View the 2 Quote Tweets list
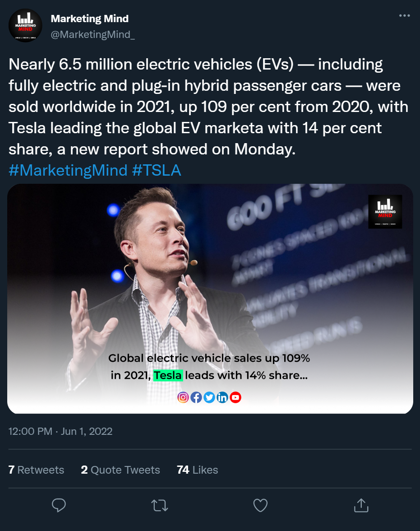This screenshot has height=531, width=420. click(x=120, y=470)
